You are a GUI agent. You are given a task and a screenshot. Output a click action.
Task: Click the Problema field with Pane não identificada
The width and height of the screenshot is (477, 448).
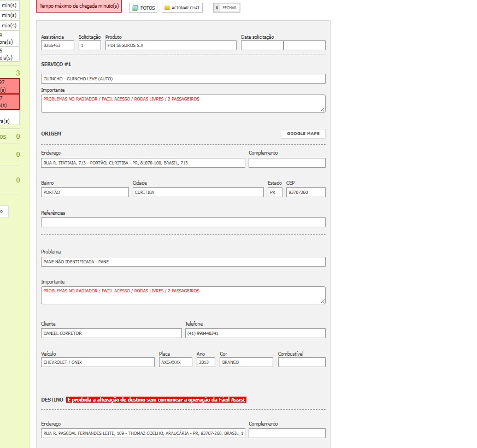[x=183, y=262]
